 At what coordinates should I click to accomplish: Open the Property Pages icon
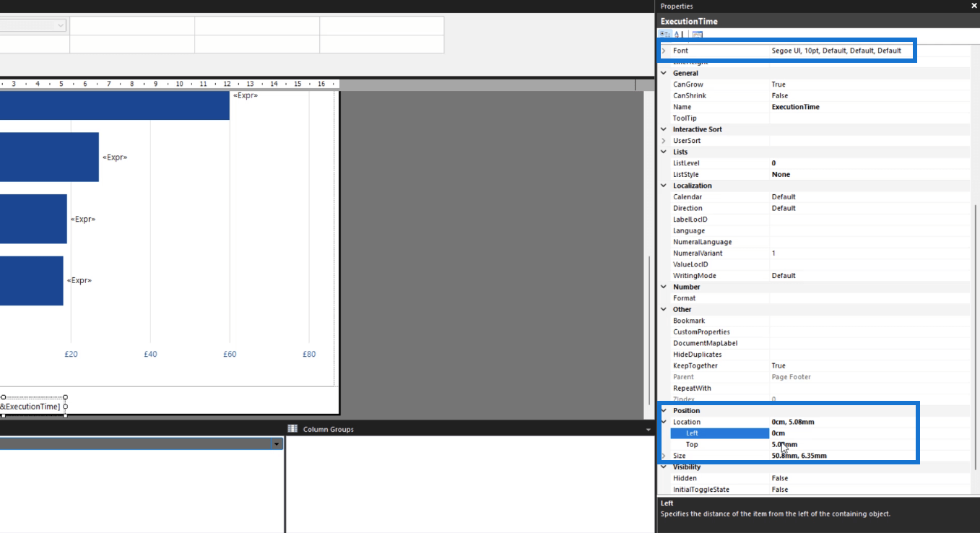(x=697, y=34)
